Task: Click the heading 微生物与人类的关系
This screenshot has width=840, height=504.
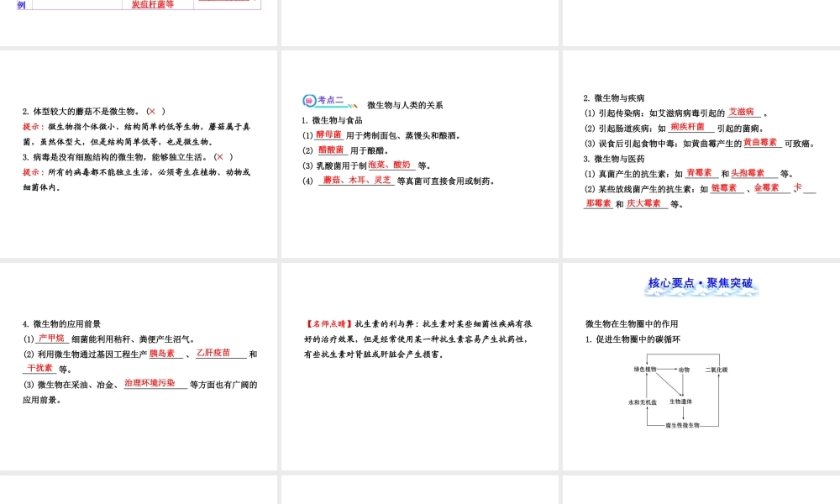Action: (405, 105)
